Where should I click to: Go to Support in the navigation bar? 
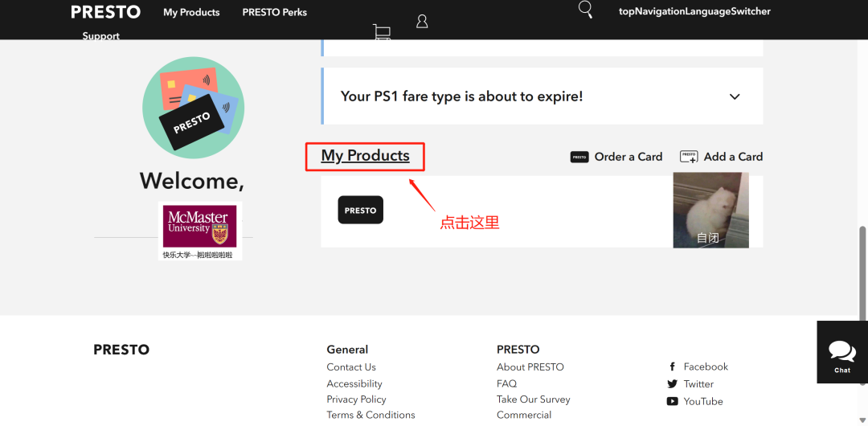pyautogui.click(x=100, y=35)
